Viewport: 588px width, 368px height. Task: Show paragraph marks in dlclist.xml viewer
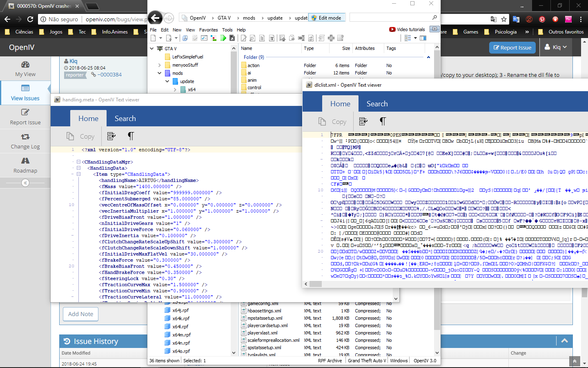point(383,121)
